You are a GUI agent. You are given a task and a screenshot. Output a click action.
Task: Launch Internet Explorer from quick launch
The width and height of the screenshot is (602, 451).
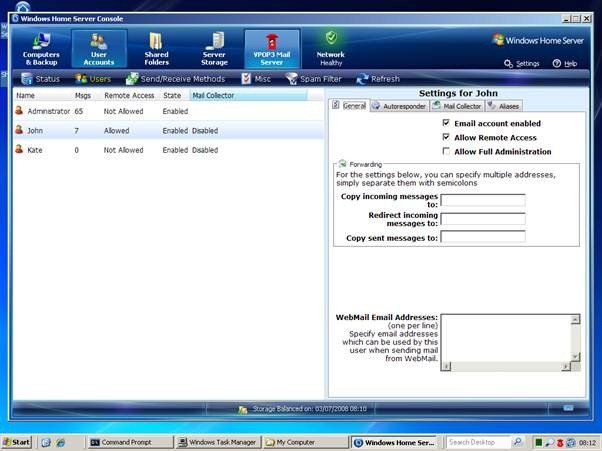[x=61, y=443]
